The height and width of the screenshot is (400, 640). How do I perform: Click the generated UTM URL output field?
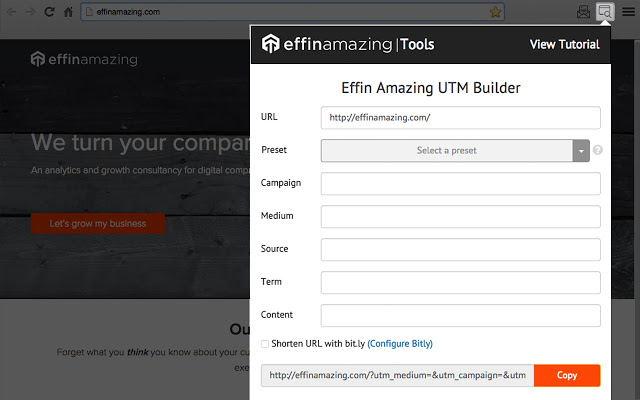tap(398, 375)
